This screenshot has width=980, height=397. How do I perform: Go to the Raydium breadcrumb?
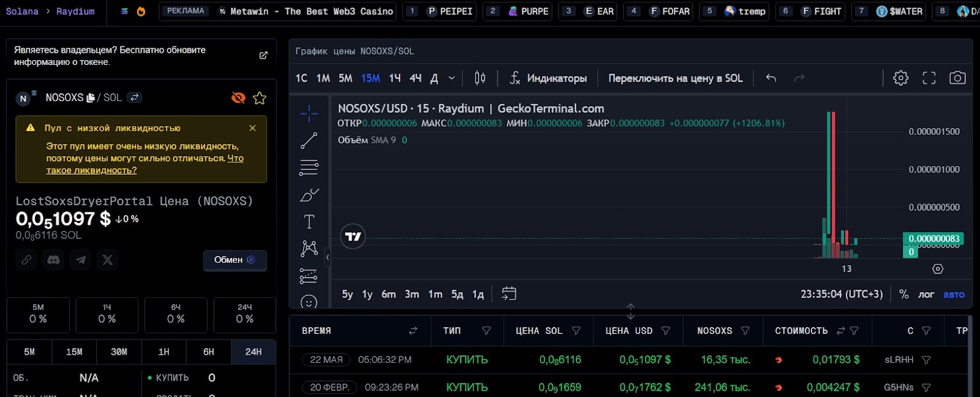[x=75, y=11]
